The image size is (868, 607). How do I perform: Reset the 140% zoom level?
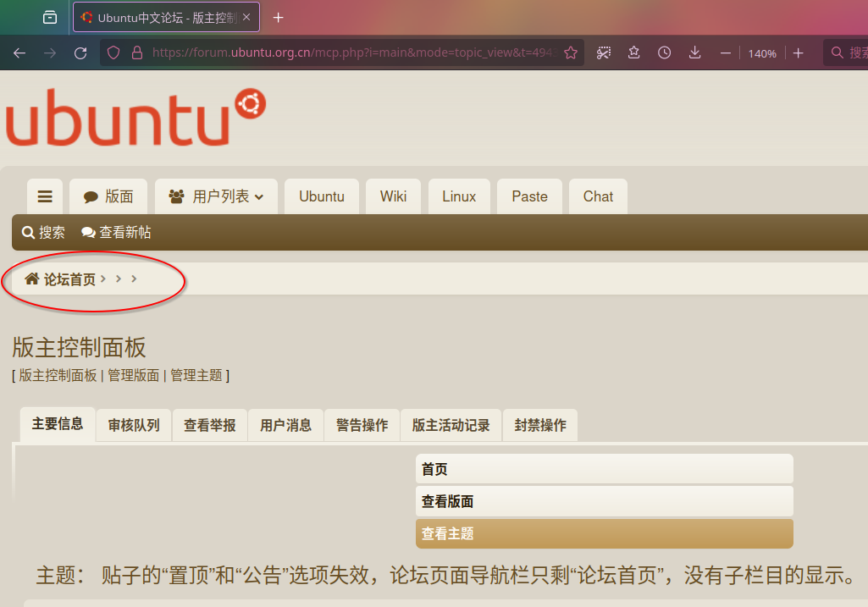762,53
